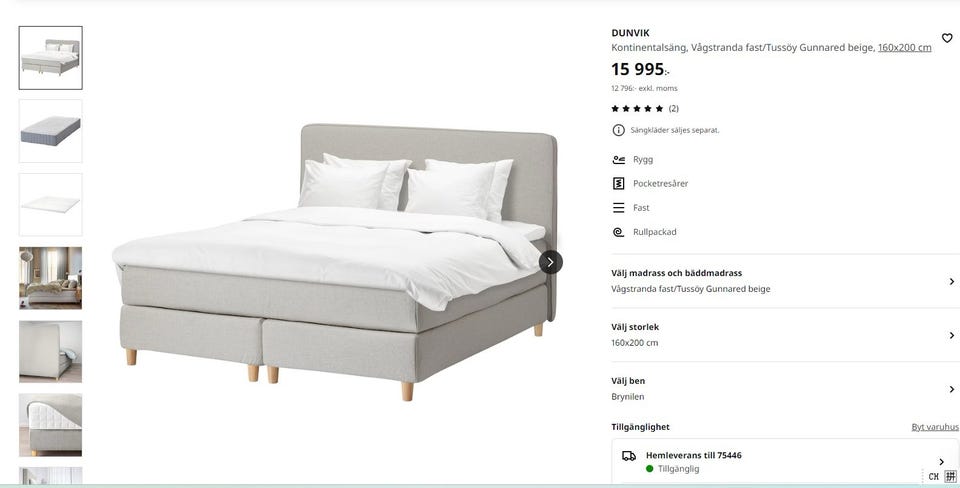This screenshot has height=488, width=960.
Task: Click the delivery truck icon for Hemleverans
Action: pos(629,456)
